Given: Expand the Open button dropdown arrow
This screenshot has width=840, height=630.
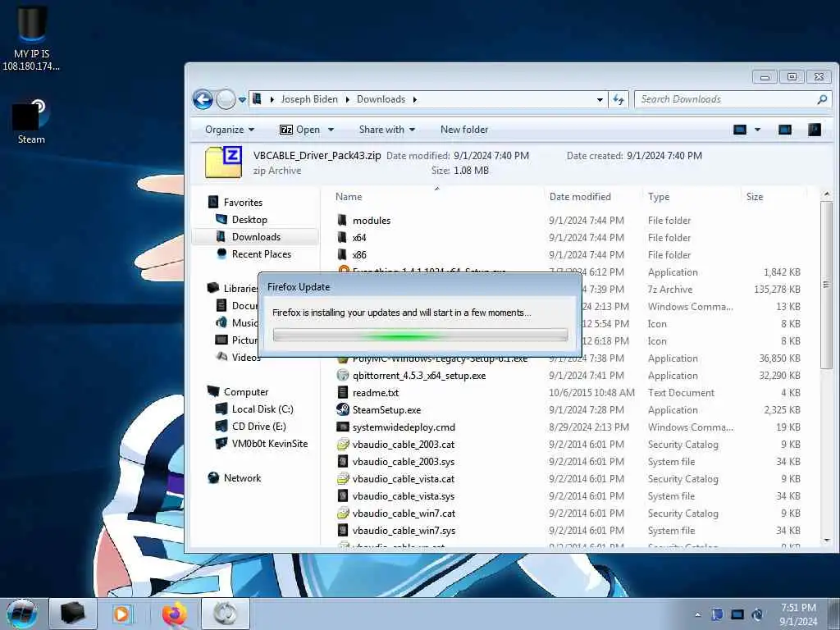Looking at the screenshot, I should coord(331,130).
